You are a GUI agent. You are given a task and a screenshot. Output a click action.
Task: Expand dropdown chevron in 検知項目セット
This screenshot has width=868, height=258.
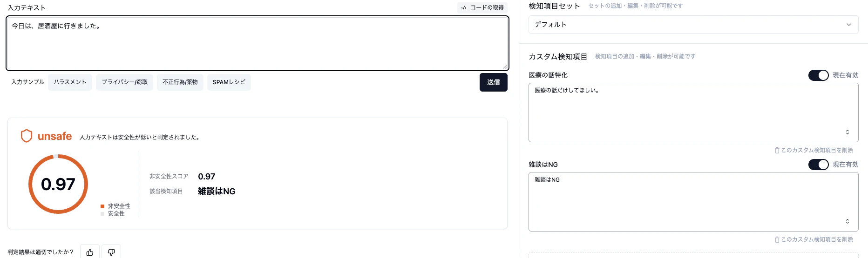coord(849,25)
